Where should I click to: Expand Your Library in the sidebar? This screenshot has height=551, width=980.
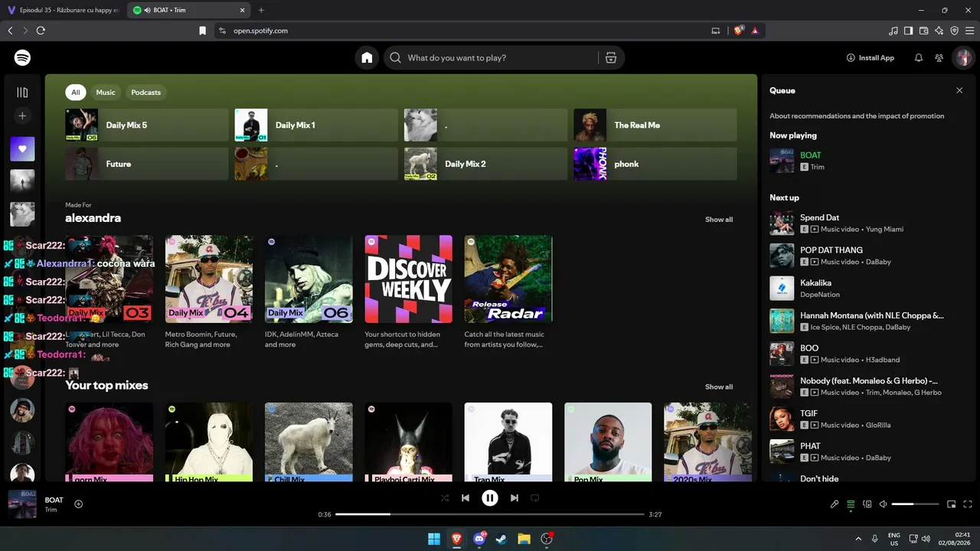[x=22, y=93]
